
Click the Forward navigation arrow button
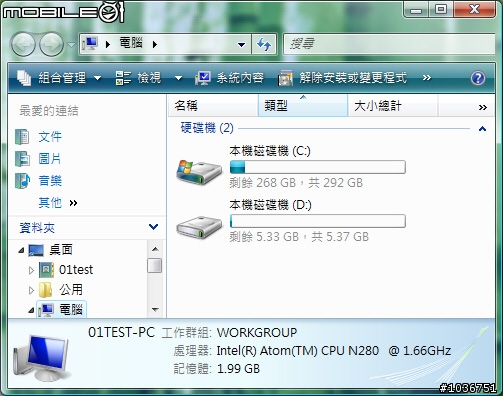51,44
